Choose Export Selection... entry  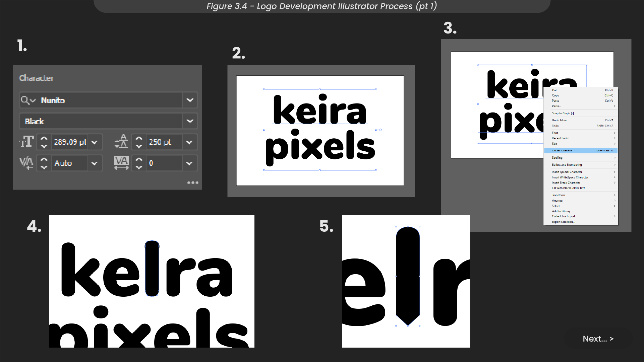pos(581,222)
